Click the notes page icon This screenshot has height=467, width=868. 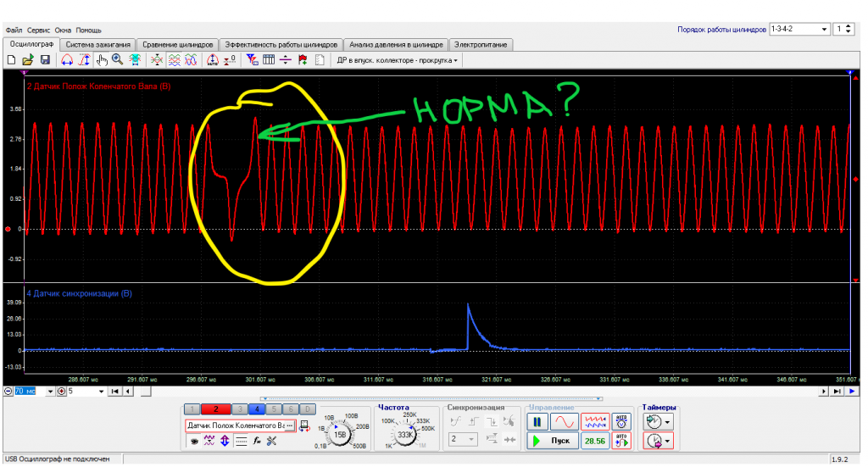coord(320,60)
